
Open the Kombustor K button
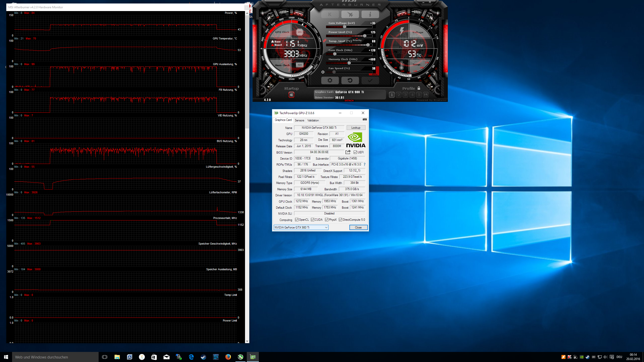(x=330, y=15)
